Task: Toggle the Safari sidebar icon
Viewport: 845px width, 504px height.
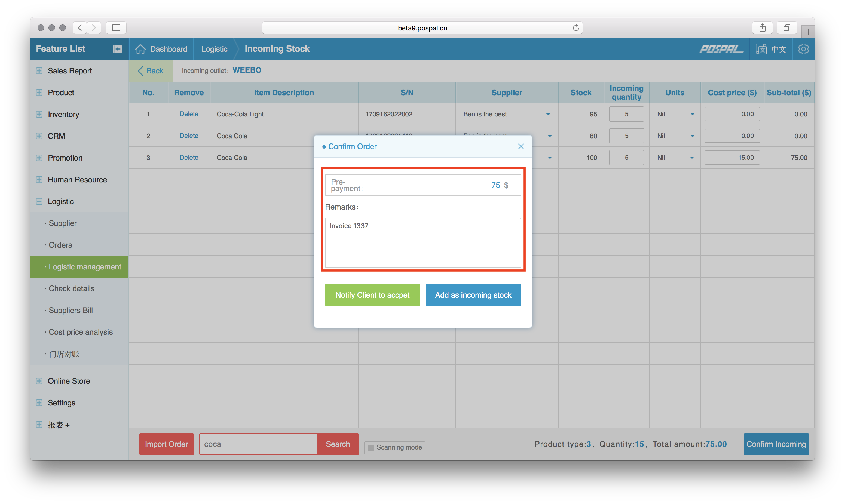Action: click(x=116, y=28)
